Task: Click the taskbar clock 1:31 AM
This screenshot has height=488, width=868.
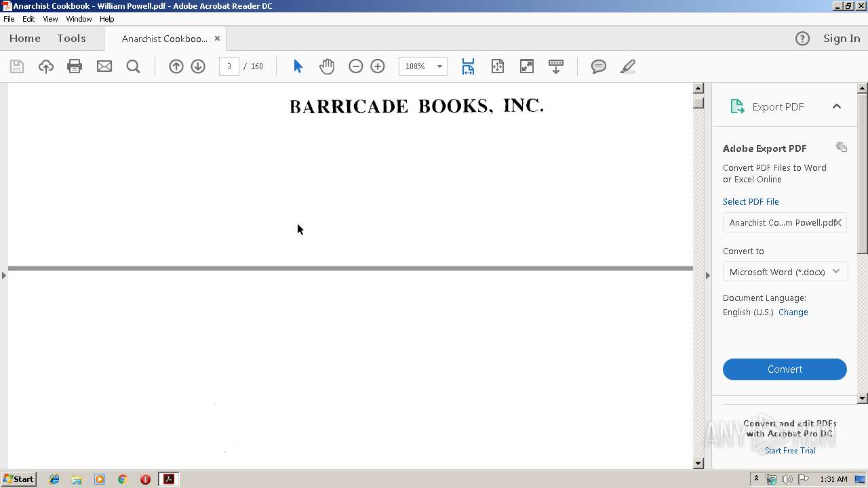Action: click(833, 479)
